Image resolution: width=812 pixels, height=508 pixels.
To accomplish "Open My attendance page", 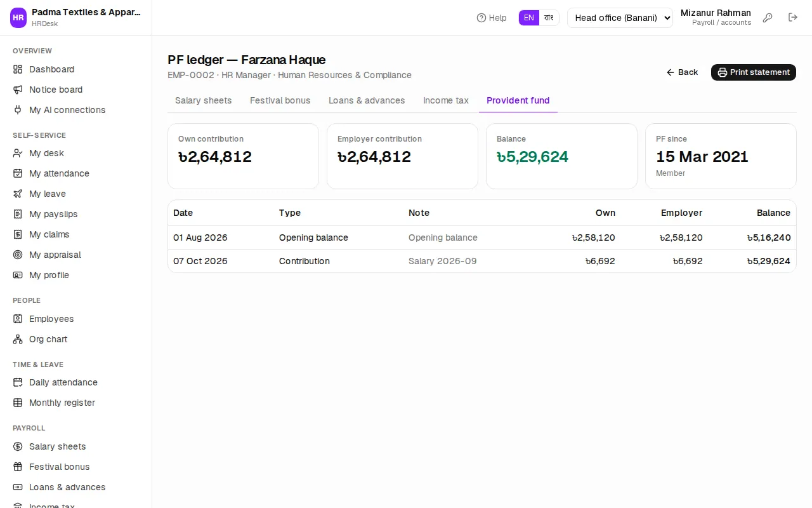I will (x=76, y=173).
